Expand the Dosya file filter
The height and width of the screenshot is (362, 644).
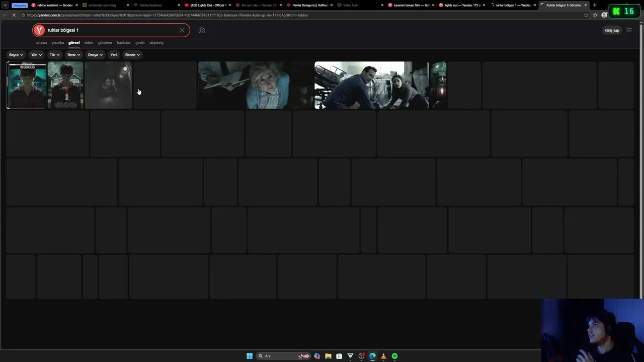click(95, 55)
